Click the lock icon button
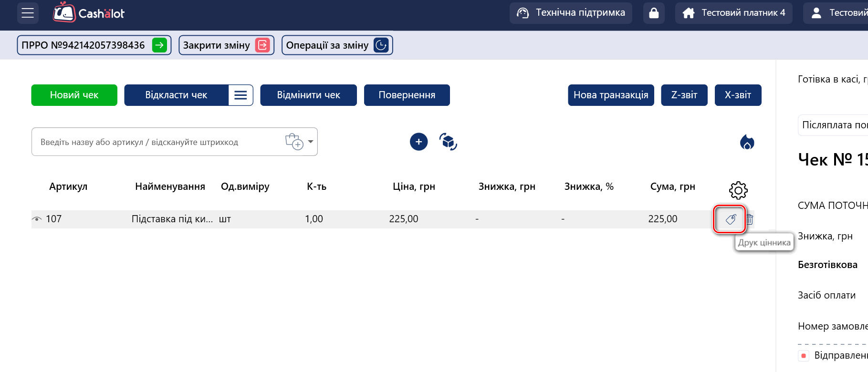This screenshot has width=868, height=372. click(x=654, y=13)
